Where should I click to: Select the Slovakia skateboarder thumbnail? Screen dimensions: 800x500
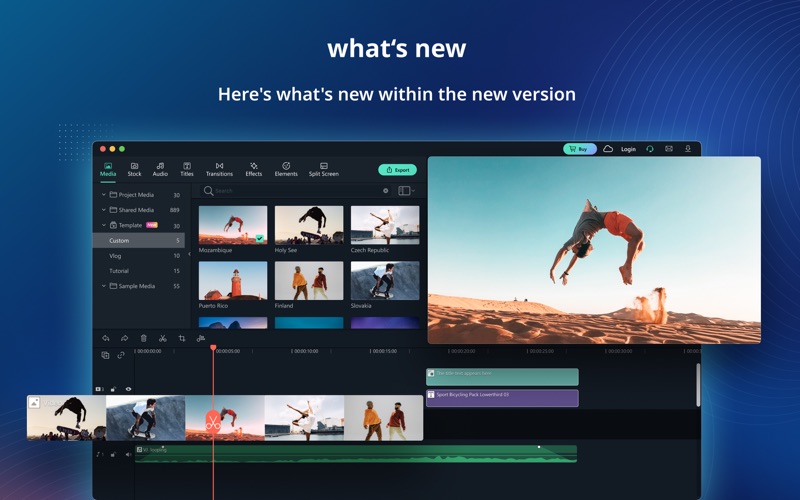pos(385,281)
